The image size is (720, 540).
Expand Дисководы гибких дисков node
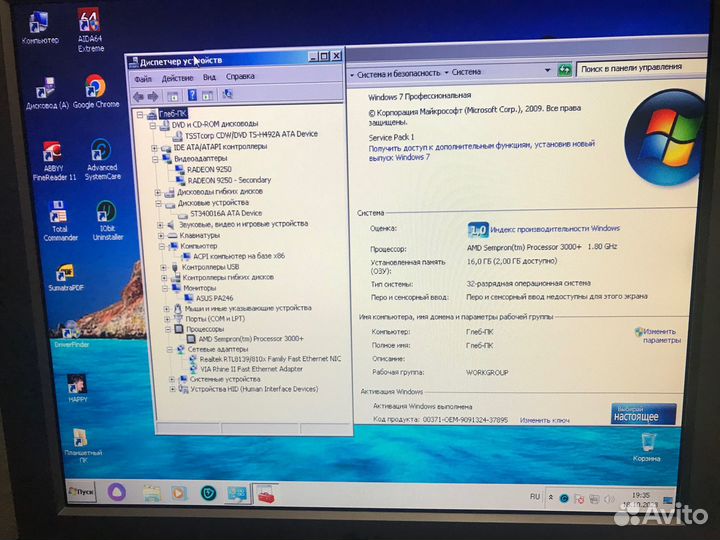pos(158,192)
